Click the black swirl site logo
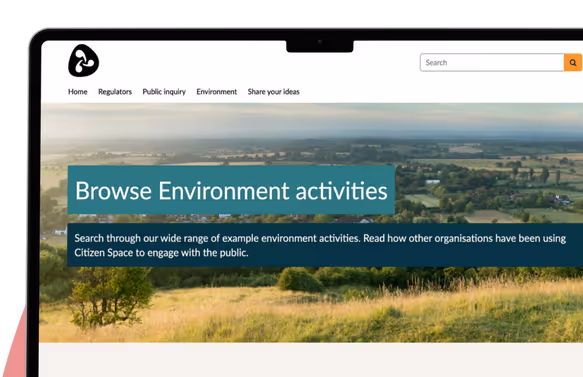The width and height of the screenshot is (583, 377). tap(84, 61)
